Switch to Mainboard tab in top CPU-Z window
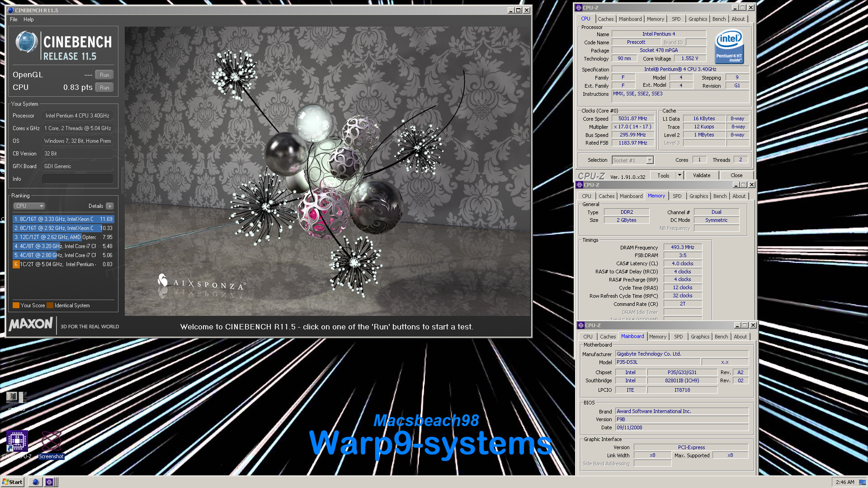Screen dimensions: 868x488 click(x=630, y=19)
